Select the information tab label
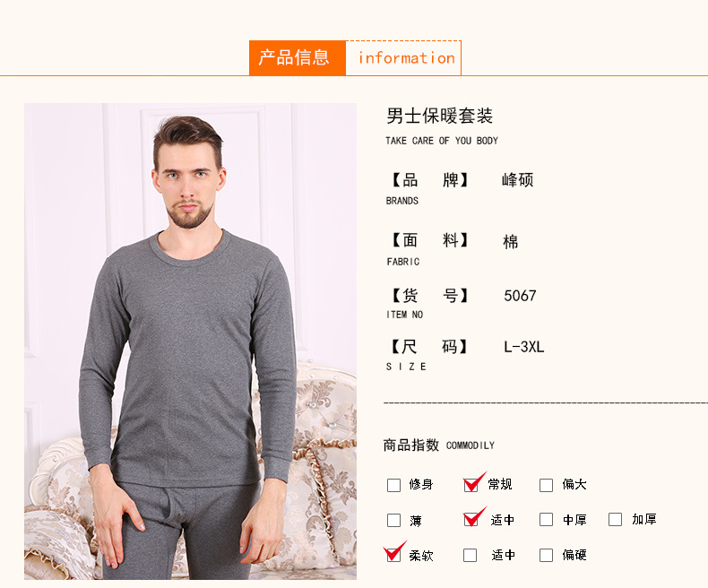This screenshot has height=588, width=708. [406, 58]
